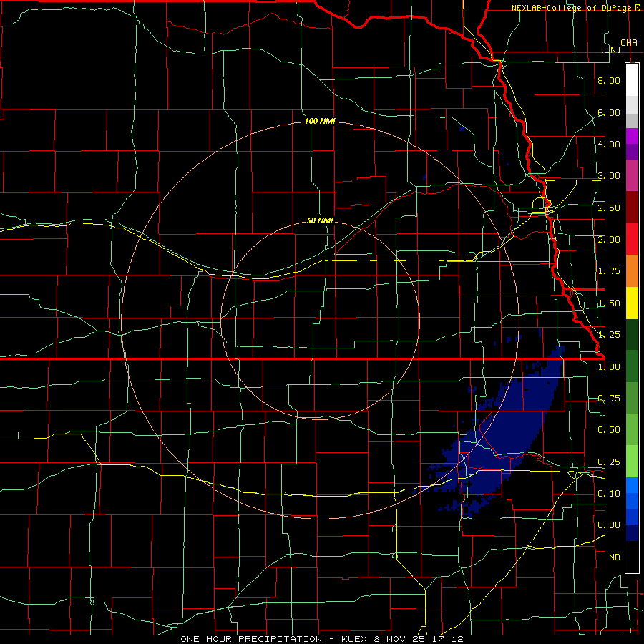Click the 4.00 legend value

pos(609,144)
